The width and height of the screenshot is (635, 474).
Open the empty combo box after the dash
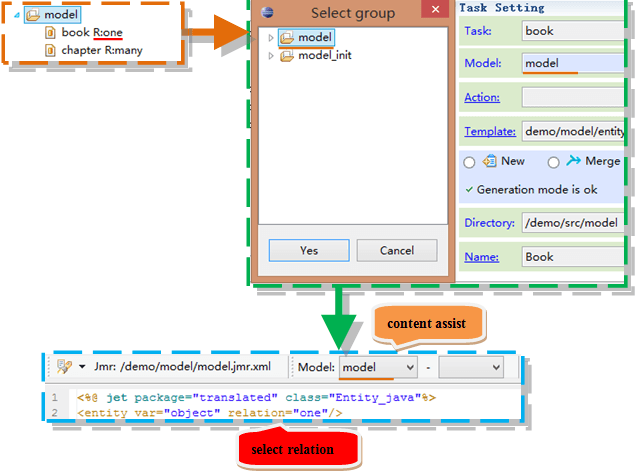coord(471,367)
